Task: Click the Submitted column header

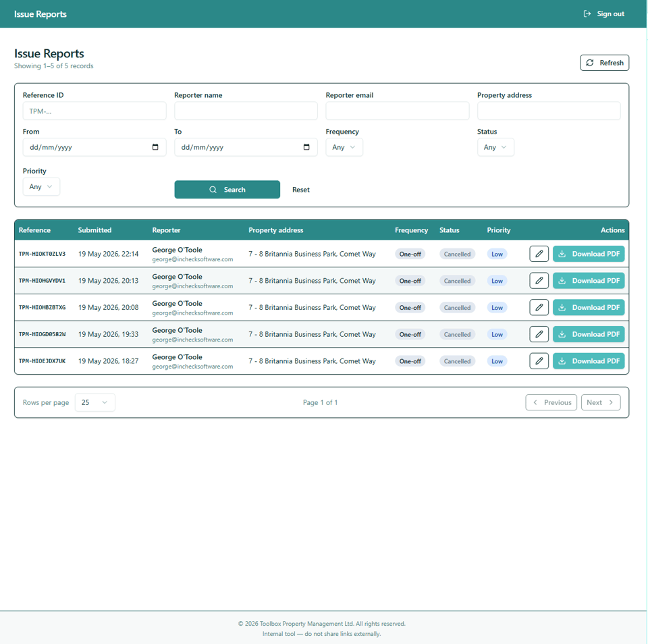Action: [94, 230]
